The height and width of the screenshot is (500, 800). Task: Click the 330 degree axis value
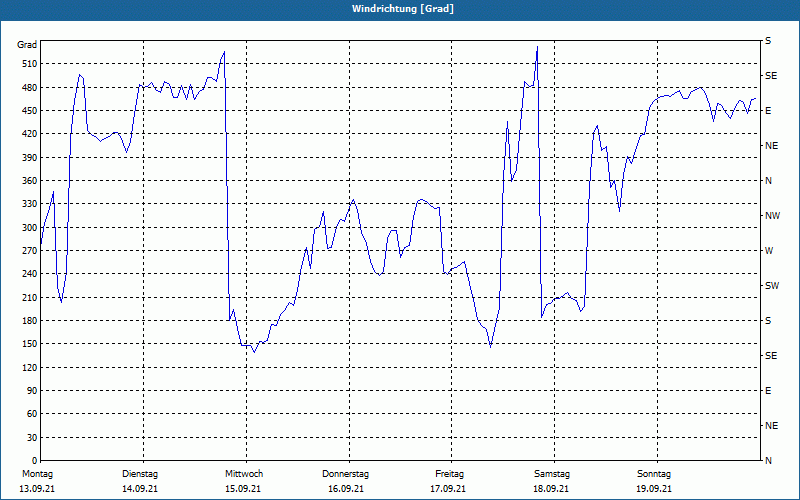point(30,204)
